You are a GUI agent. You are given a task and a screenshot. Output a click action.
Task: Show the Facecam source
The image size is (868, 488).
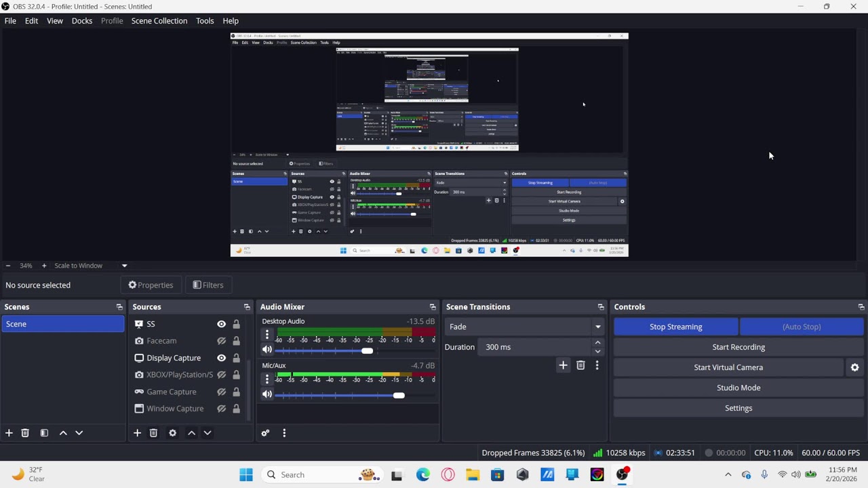click(221, 341)
